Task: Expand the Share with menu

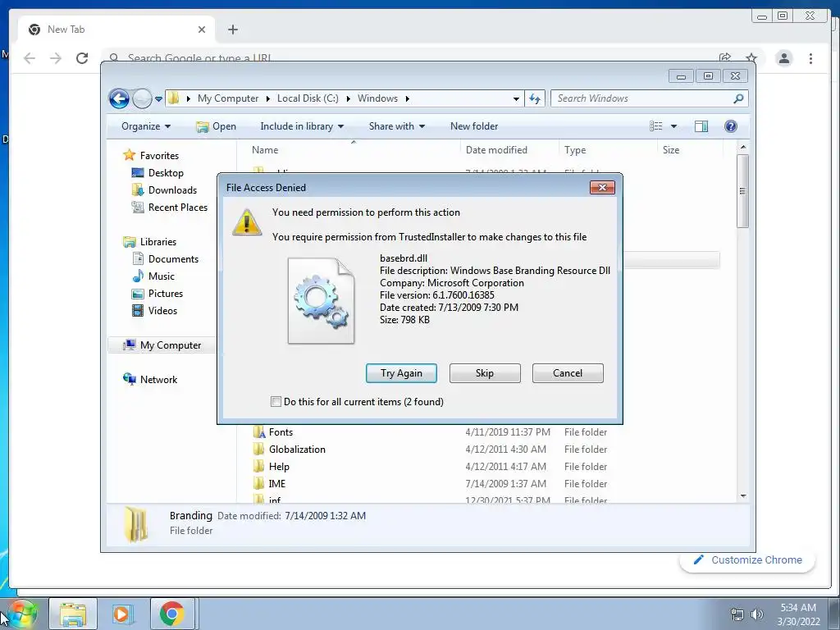Action: click(x=396, y=126)
